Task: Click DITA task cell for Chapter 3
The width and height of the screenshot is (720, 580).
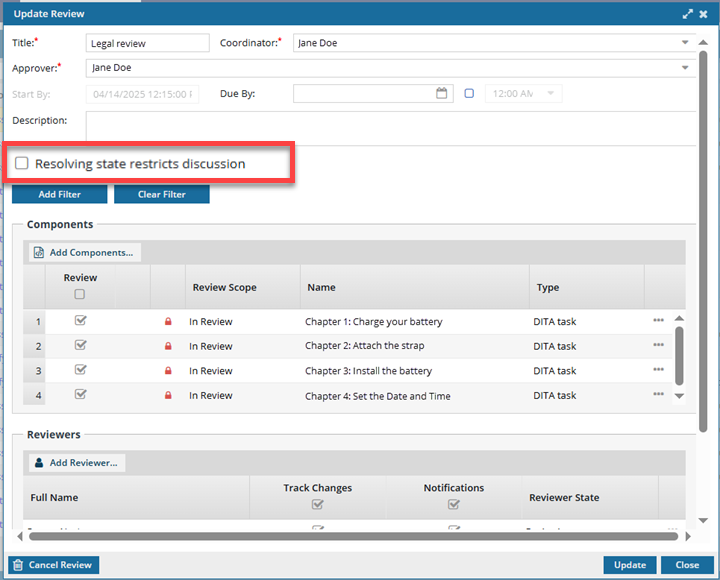Action: (x=555, y=371)
